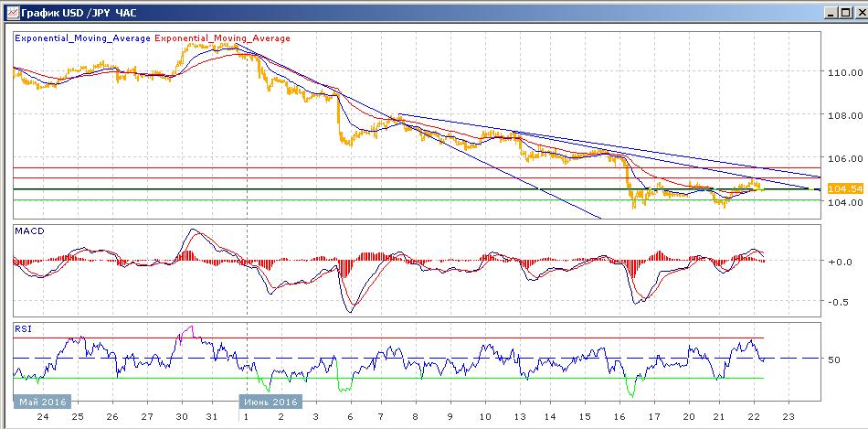
Task: Click the Май 2016 month marker
Action: pos(41,402)
